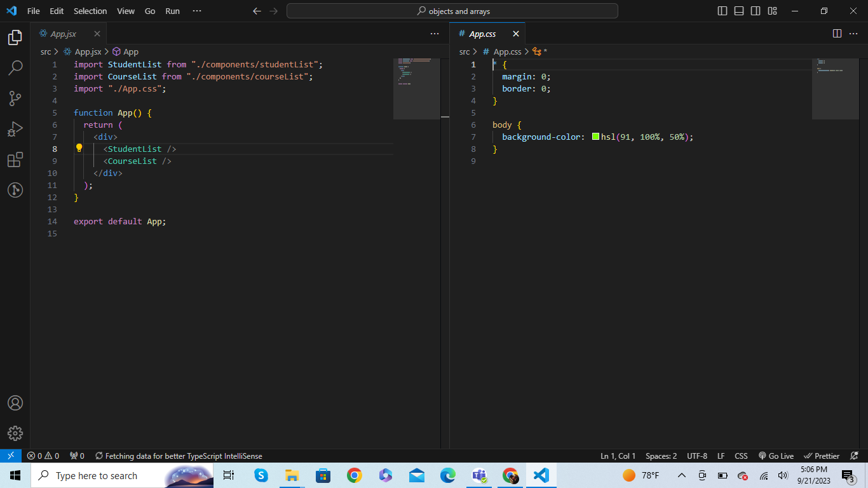868x488 pixels.
Task: Toggle the bottom Panel visibility
Action: click(739, 11)
